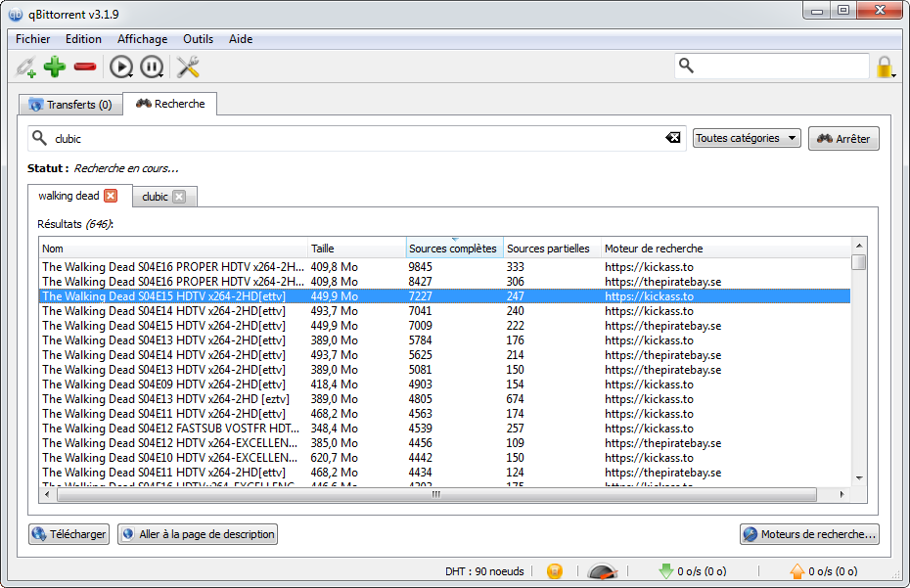Sort by Sources complètes column header
The width and height of the screenshot is (910, 588).
[x=454, y=249]
